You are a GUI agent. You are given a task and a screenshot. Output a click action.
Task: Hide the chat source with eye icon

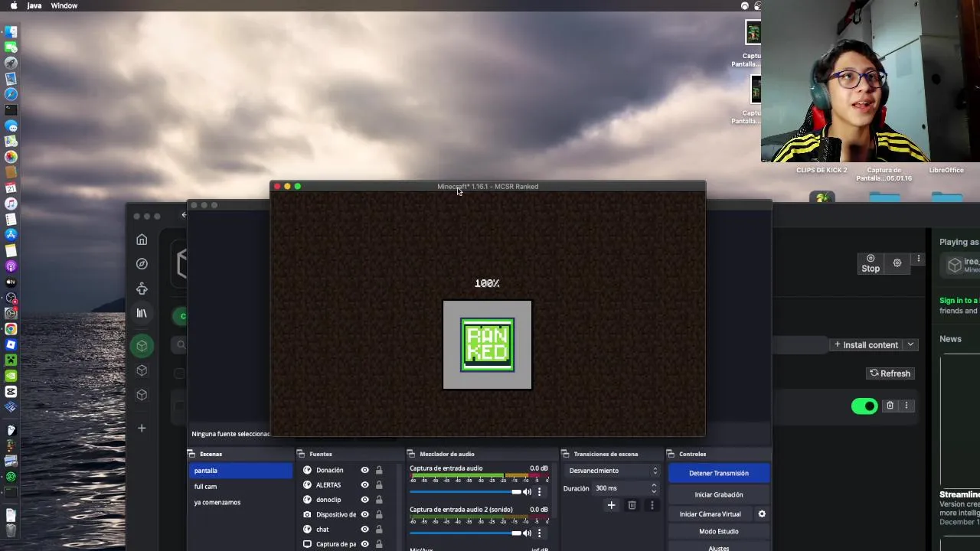(364, 530)
